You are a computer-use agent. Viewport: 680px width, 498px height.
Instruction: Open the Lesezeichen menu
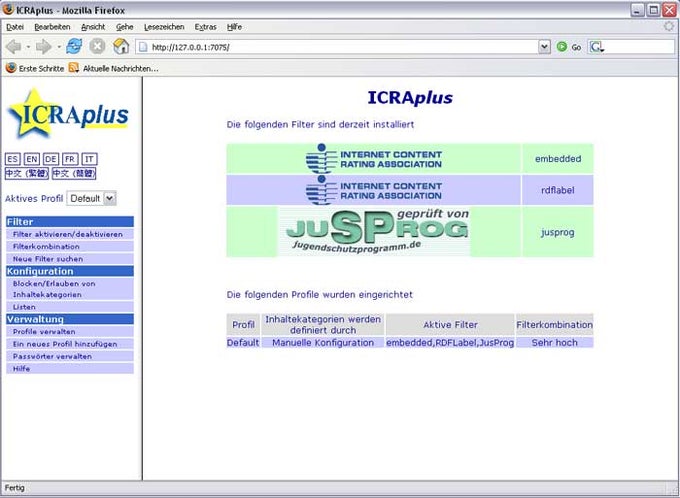(164, 27)
